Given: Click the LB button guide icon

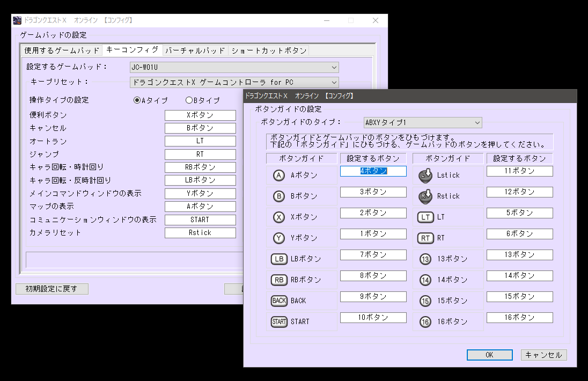Looking at the screenshot, I should click(279, 259).
